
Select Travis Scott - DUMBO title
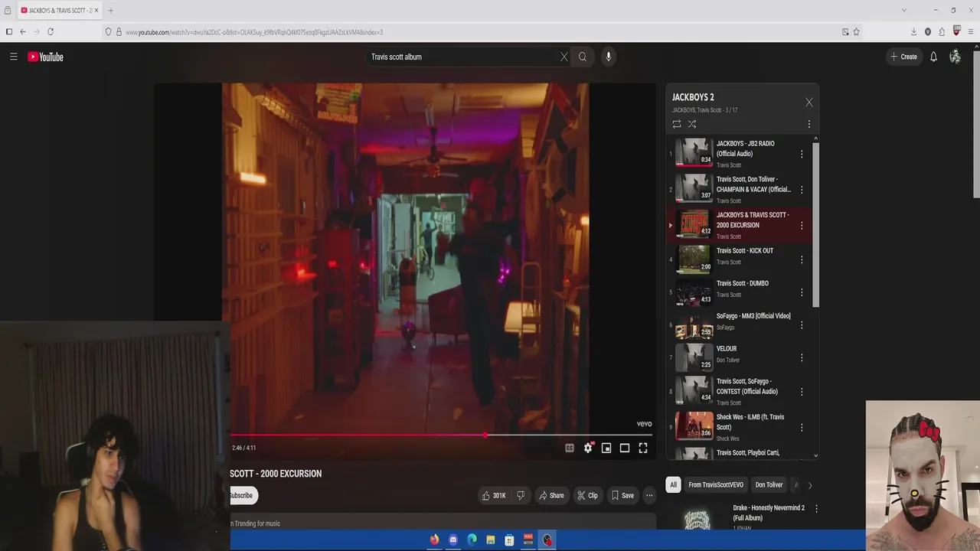(x=743, y=283)
